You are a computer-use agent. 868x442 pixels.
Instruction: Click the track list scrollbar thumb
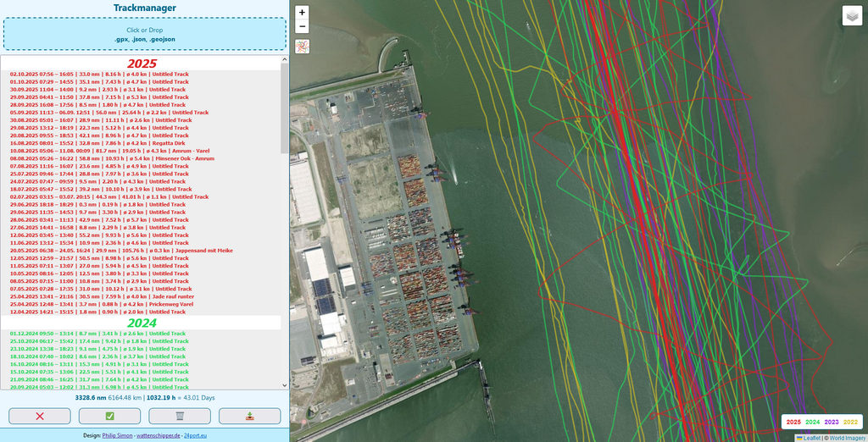(285, 108)
